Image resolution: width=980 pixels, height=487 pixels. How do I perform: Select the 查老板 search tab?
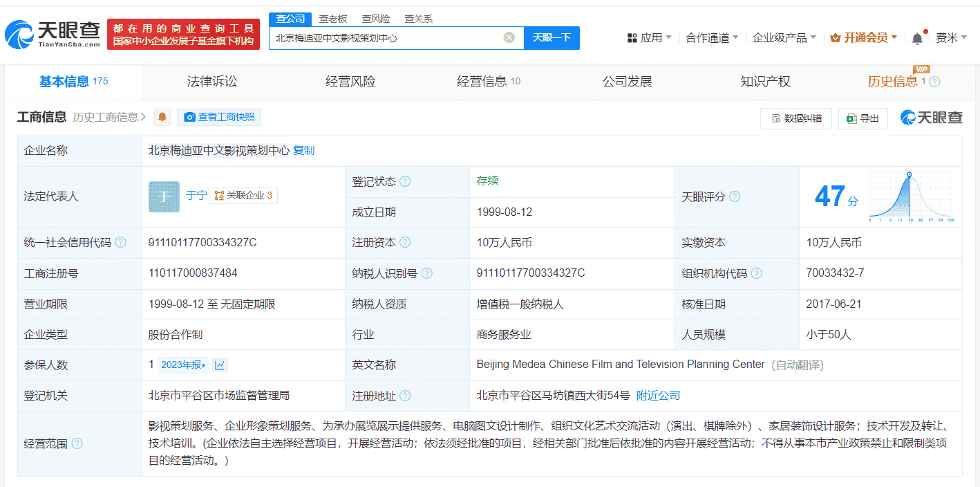[334, 19]
